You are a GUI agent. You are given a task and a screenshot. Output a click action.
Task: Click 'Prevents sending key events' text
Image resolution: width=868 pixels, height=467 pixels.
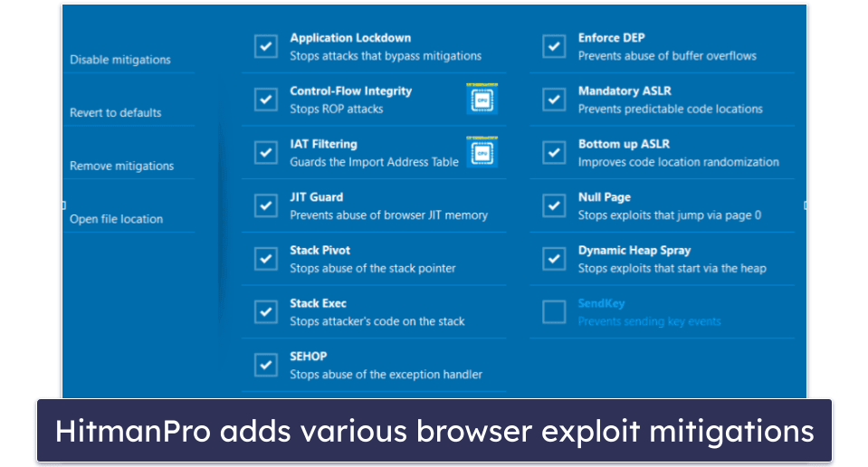[649, 321]
